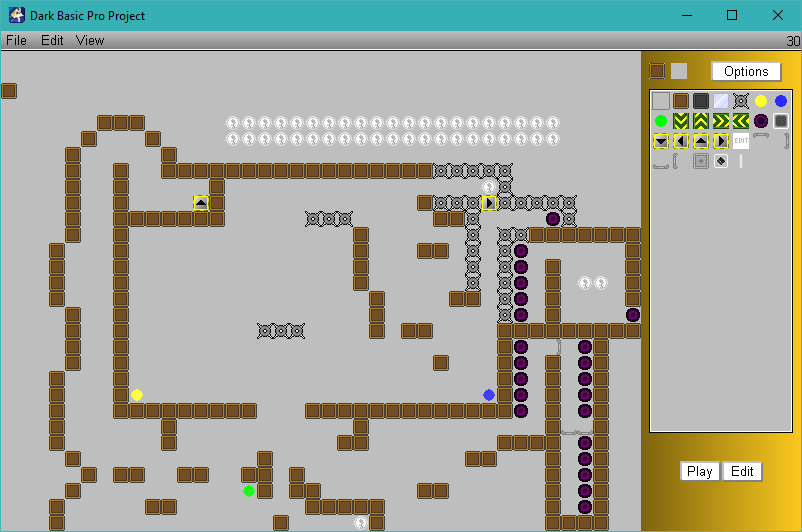
Task: Select the purple ring tile in the palette
Action: coord(761,121)
